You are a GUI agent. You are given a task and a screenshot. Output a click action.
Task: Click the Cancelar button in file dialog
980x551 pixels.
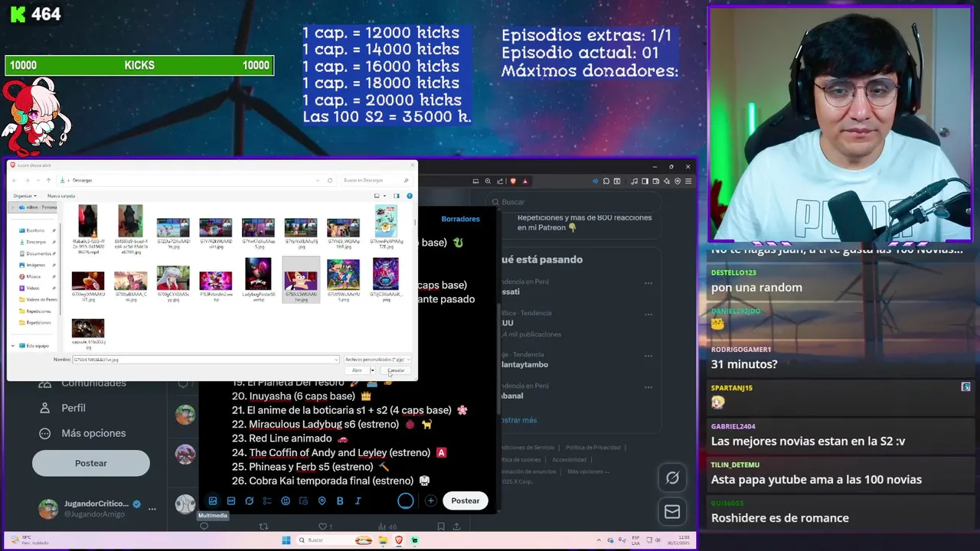pyautogui.click(x=396, y=370)
